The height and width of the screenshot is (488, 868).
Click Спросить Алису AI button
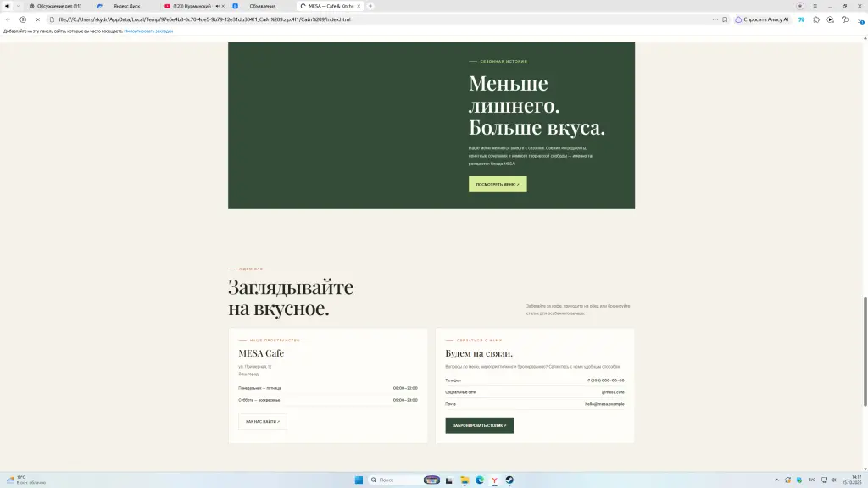click(x=762, y=19)
